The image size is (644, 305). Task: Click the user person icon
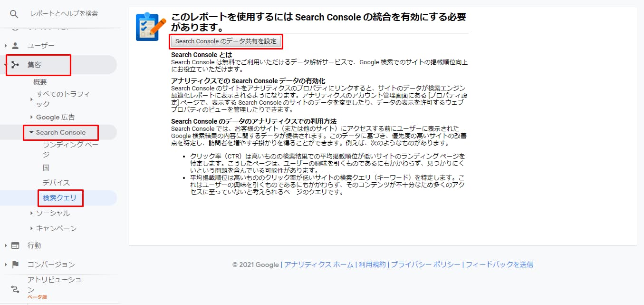tap(15, 46)
